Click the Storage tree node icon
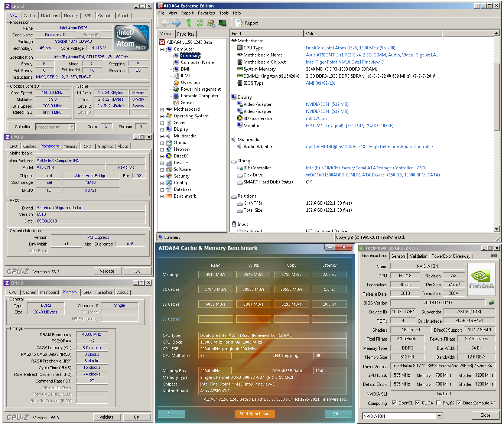504x426 pixels. tap(169, 143)
